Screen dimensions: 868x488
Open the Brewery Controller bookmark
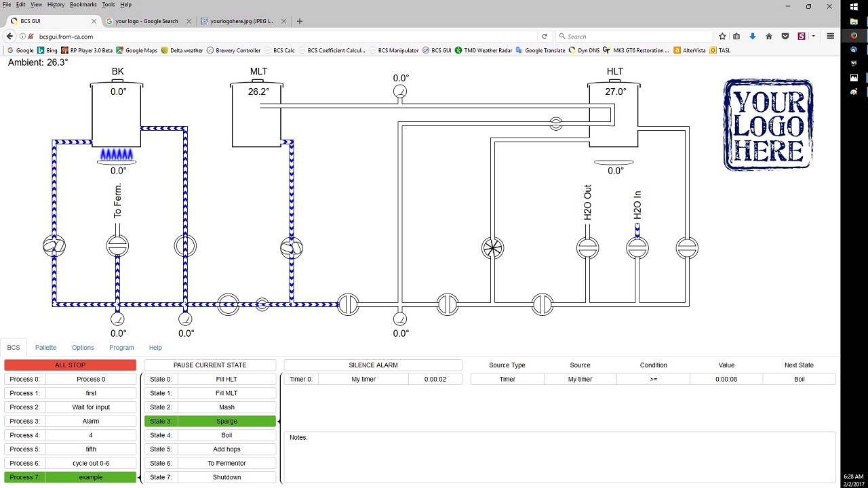pyautogui.click(x=234, y=50)
